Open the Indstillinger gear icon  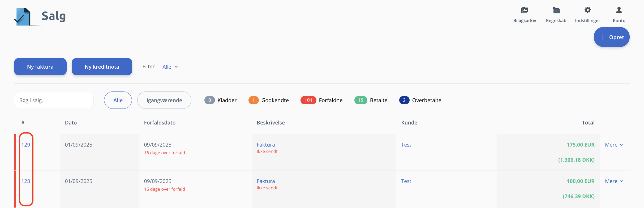[x=587, y=10]
